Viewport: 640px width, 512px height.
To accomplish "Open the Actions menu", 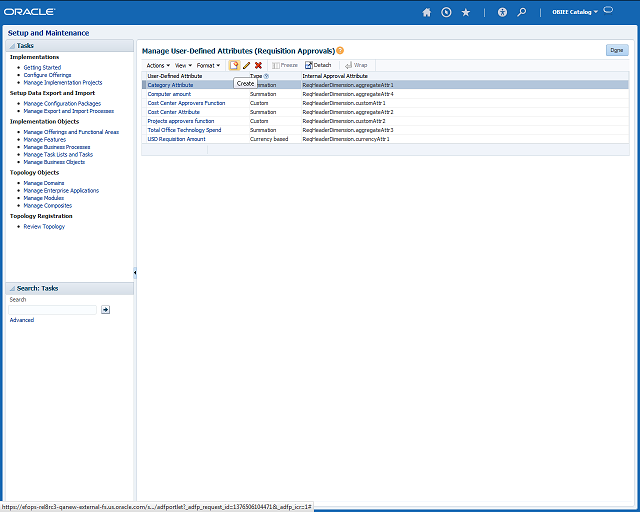I will (158, 65).
